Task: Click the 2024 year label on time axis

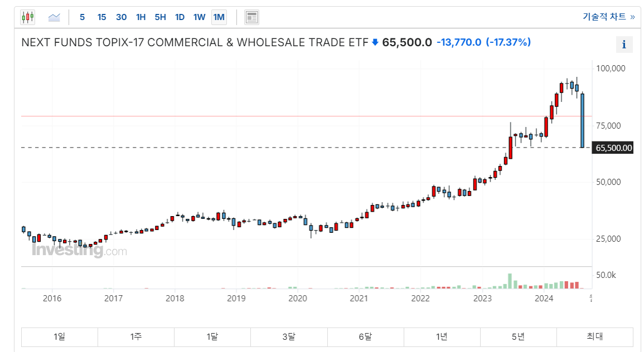Action: [x=544, y=299]
